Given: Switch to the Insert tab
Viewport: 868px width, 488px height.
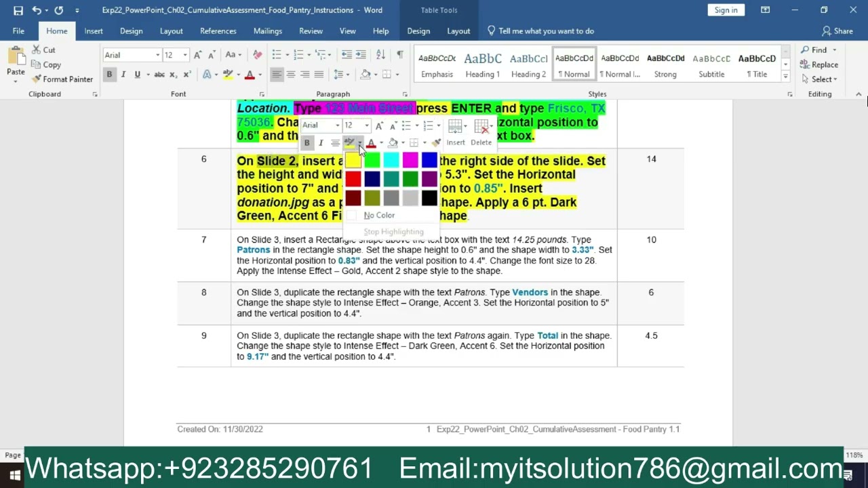Looking at the screenshot, I should [94, 31].
